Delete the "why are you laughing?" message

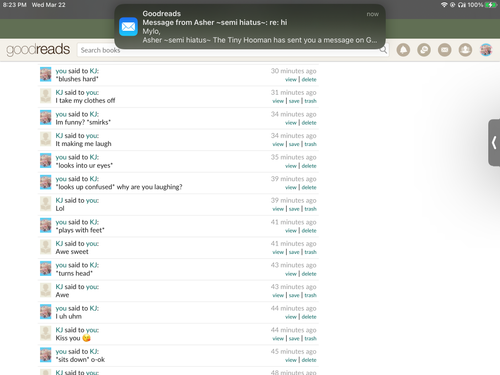point(309,187)
